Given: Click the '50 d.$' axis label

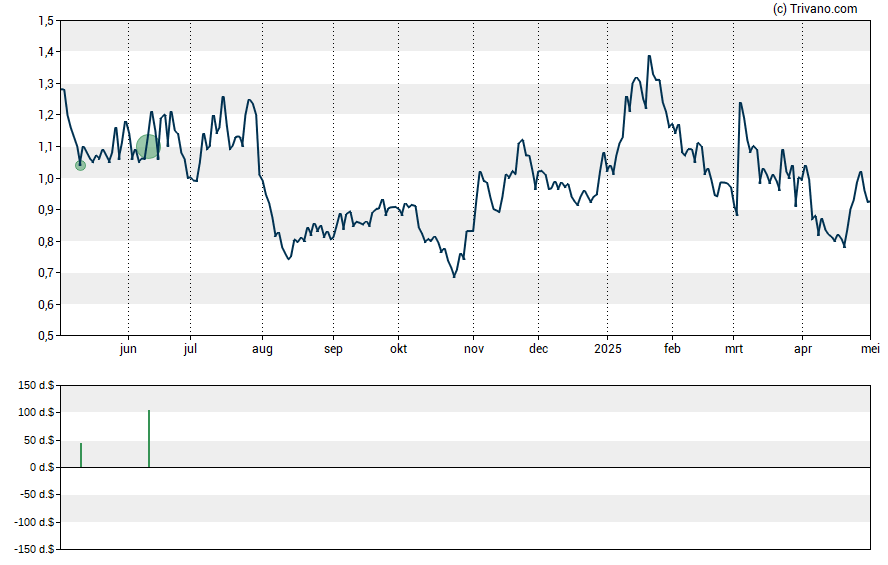Looking at the screenshot, I should click(x=39, y=440).
